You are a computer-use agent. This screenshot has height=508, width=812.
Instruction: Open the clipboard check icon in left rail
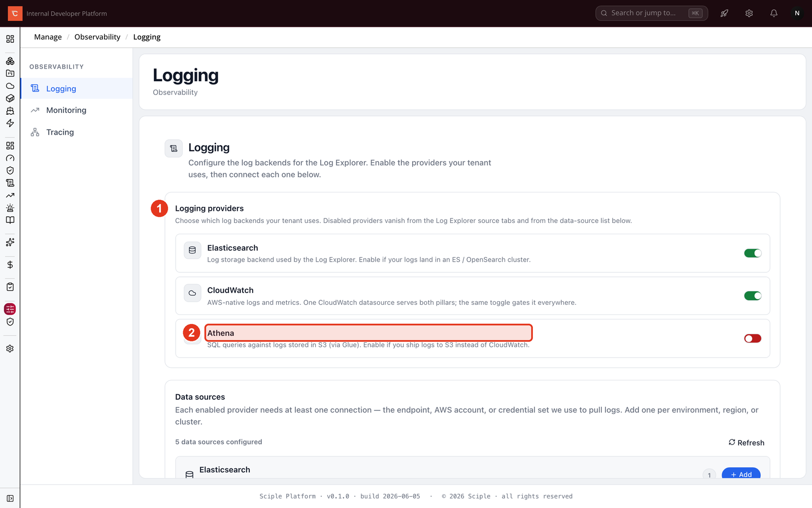[x=10, y=287]
